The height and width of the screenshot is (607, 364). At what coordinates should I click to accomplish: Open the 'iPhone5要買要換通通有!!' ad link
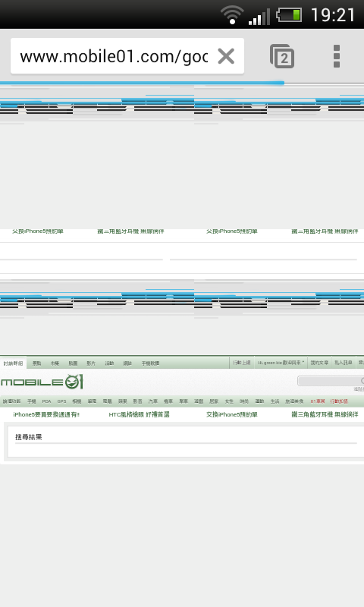pos(46,414)
